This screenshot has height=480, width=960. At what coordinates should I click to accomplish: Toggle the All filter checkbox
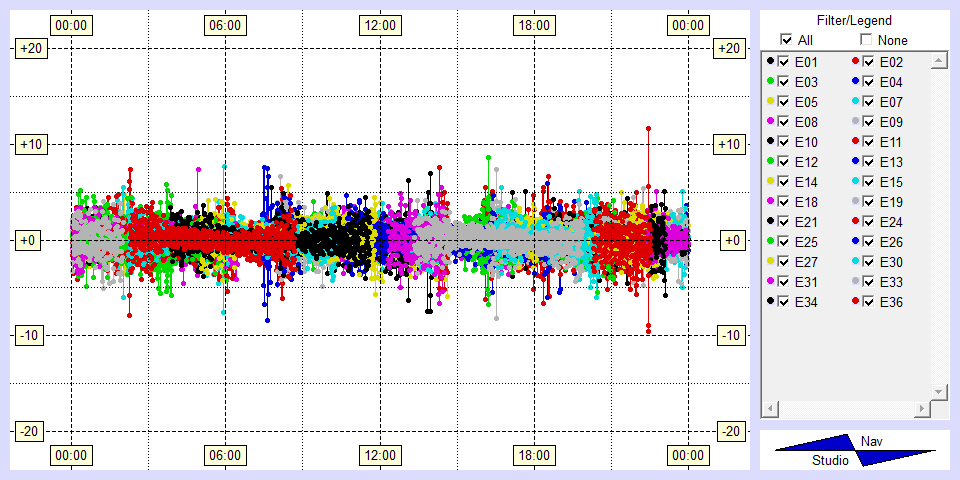pyautogui.click(x=786, y=40)
